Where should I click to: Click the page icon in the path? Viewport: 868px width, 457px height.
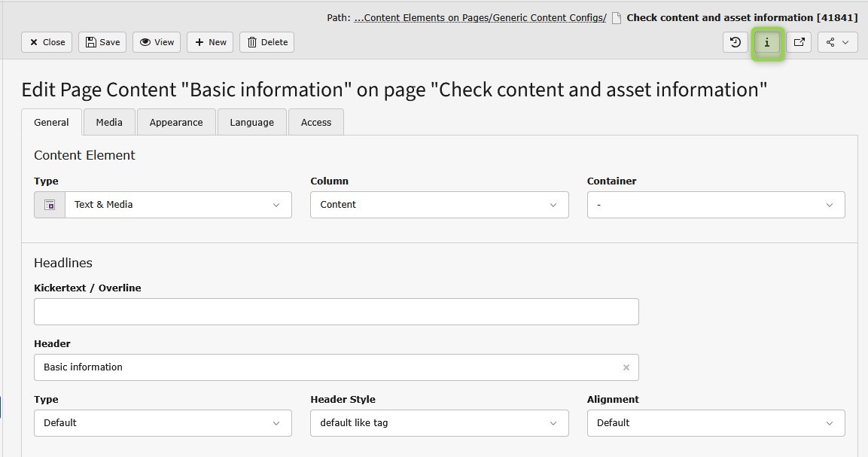tap(616, 18)
